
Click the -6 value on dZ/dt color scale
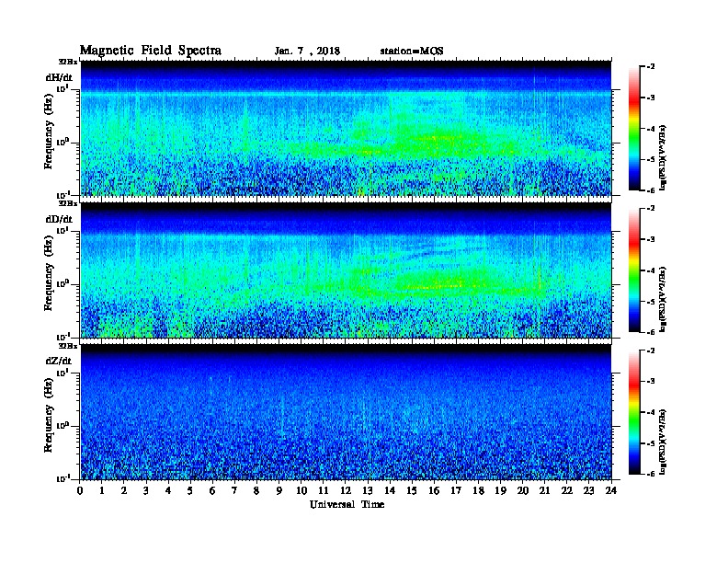(x=651, y=474)
